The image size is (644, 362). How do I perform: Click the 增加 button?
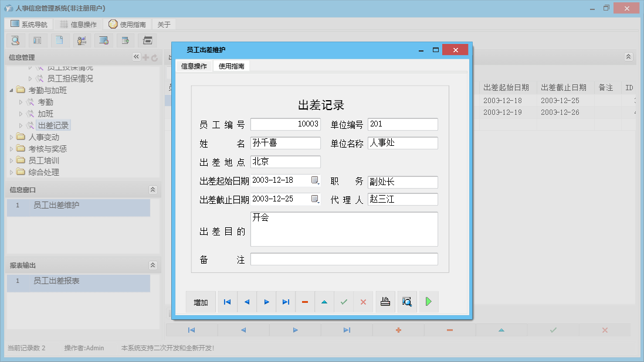coord(201,302)
